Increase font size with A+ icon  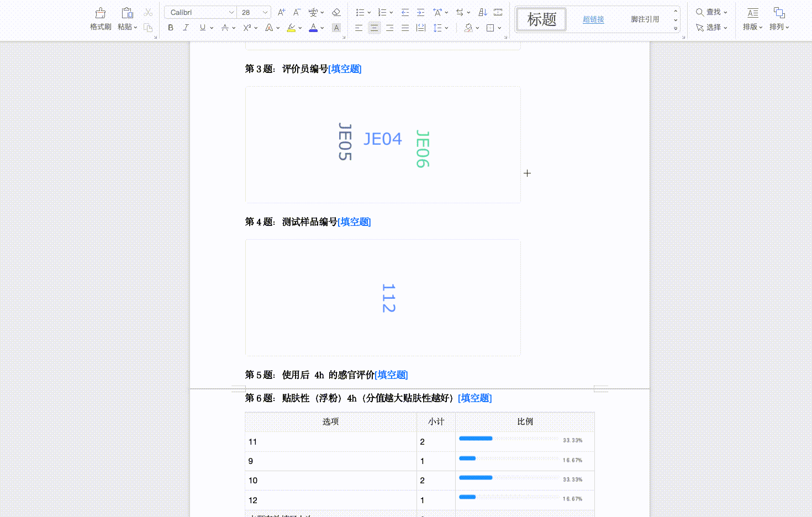click(x=282, y=12)
